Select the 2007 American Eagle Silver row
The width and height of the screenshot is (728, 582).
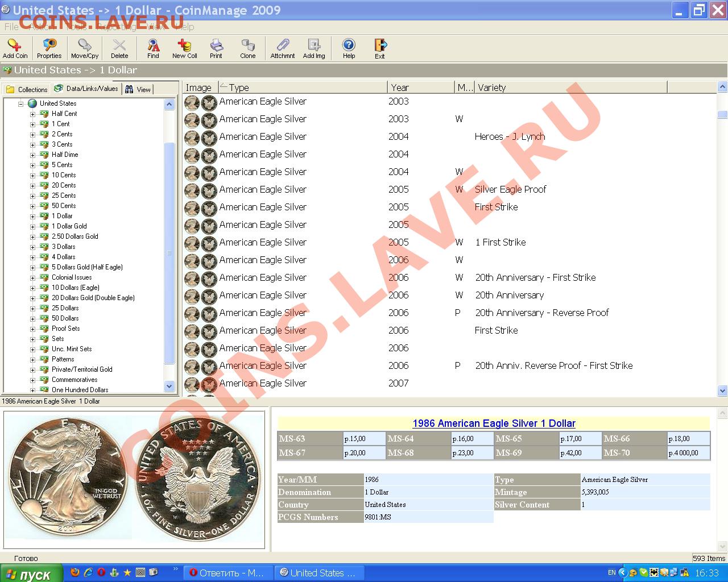point(449,384)
